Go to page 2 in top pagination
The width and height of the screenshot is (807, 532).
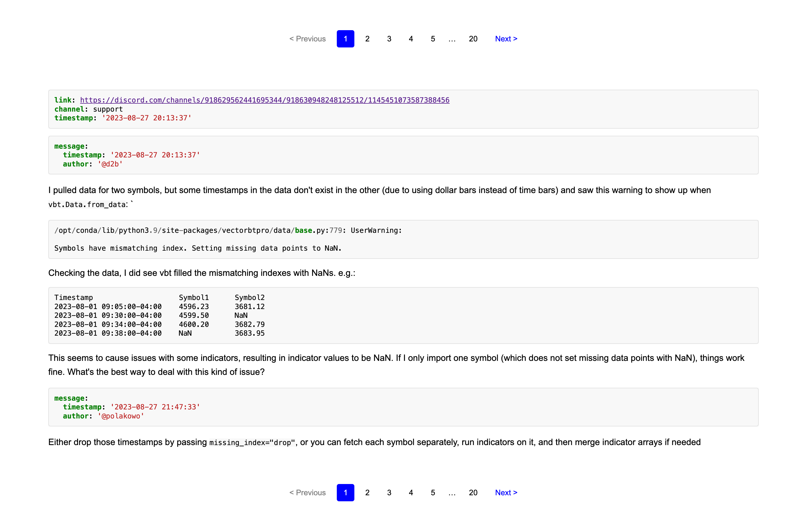[367, 39]
